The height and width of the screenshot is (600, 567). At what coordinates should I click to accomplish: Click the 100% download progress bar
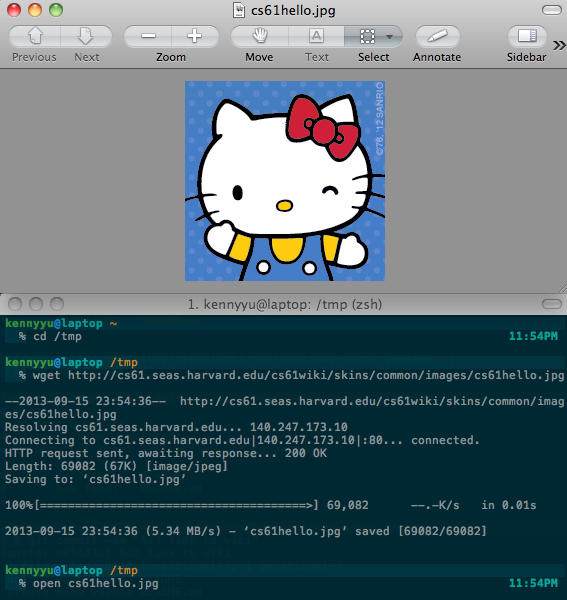tap(176, 505)
